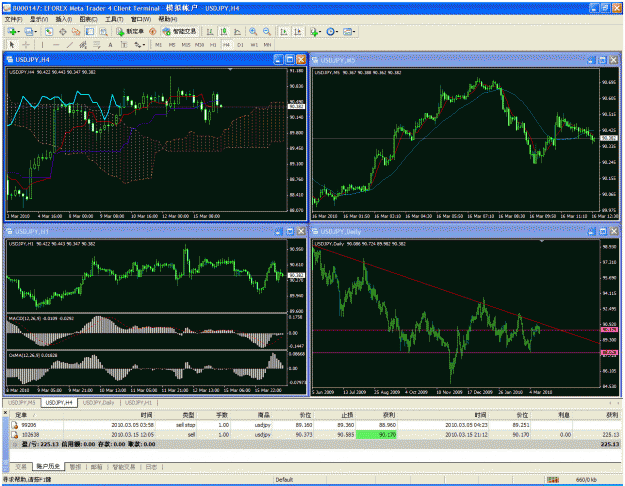The width and height of the screenshot is (625, 486).
Task: Open the MetaEditor icon next to 新定单
Action: pos(153,31)
